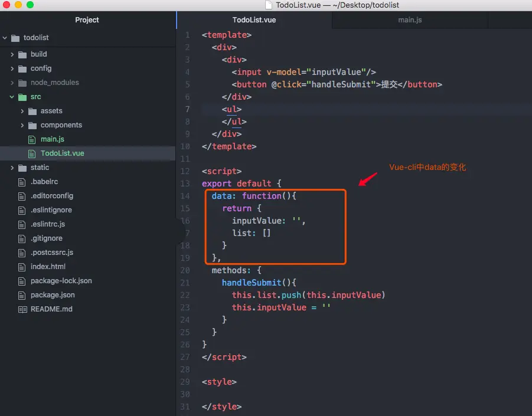Open main.js in the file tree

tap(52, 139)
